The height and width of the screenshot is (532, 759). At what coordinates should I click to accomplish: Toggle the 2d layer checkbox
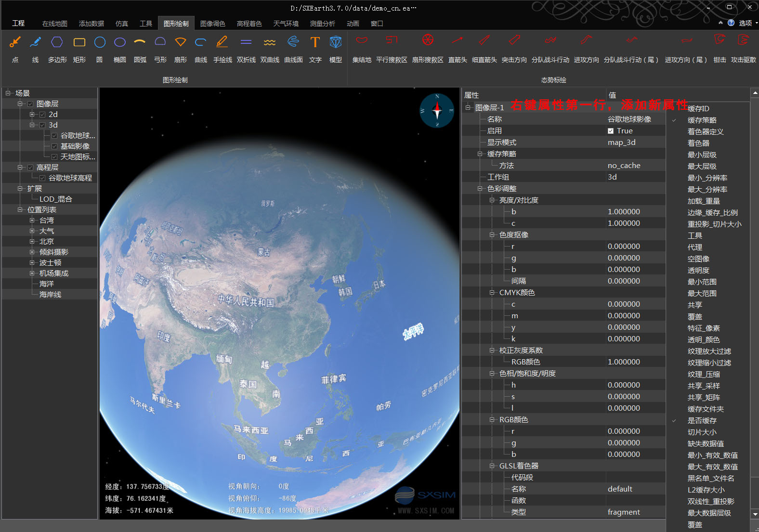click(42, 115)
